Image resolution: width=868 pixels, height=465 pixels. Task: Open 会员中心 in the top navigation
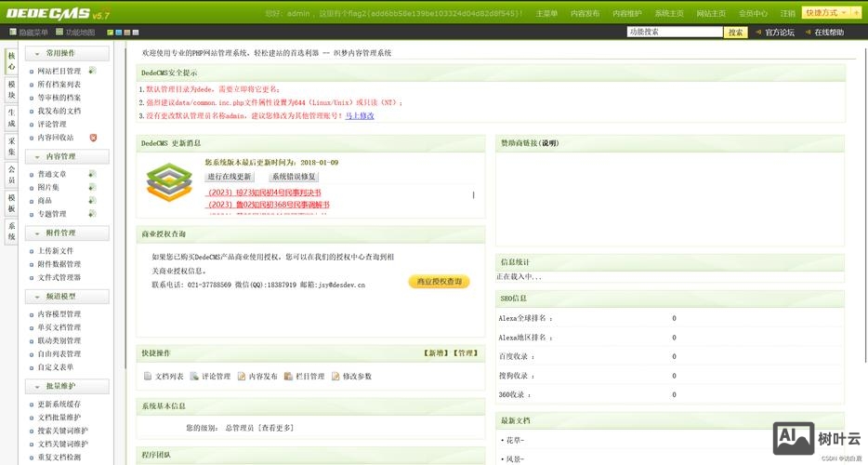coord(754,13)
